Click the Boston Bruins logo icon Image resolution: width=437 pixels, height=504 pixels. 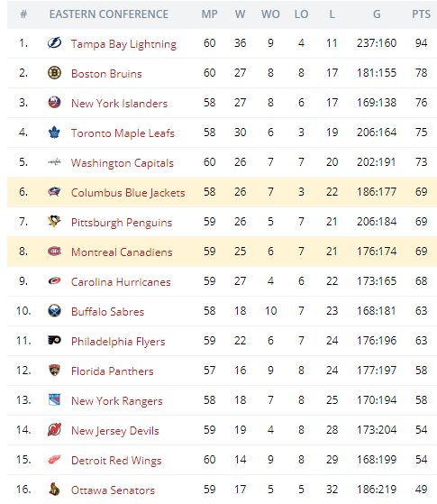click(x=54, y=73)
